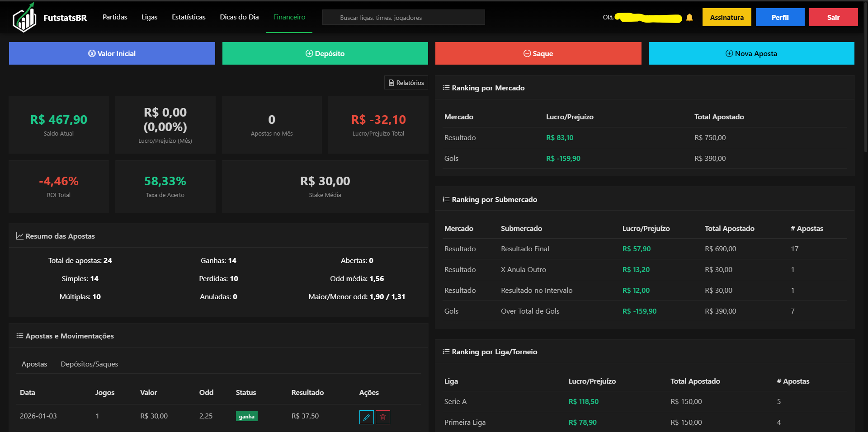Click the Ganhas: 14 text

pos(219,261)
